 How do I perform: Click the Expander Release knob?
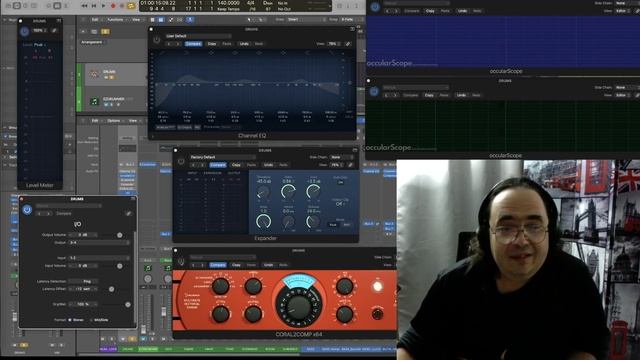(x=313, y=222)
